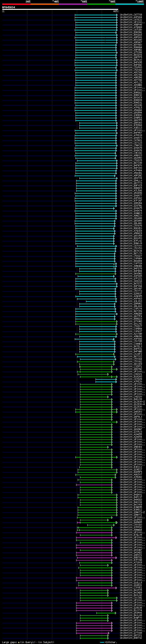
Task: Open hit UniRef100_C4J6F2
Action: [131, 354]
